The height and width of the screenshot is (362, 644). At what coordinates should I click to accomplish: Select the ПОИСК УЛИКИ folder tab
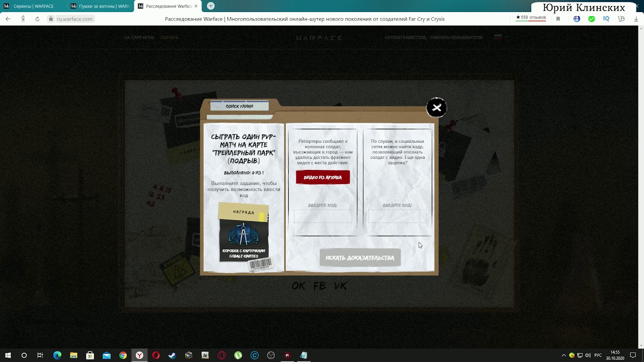click(x=239, y=106)
